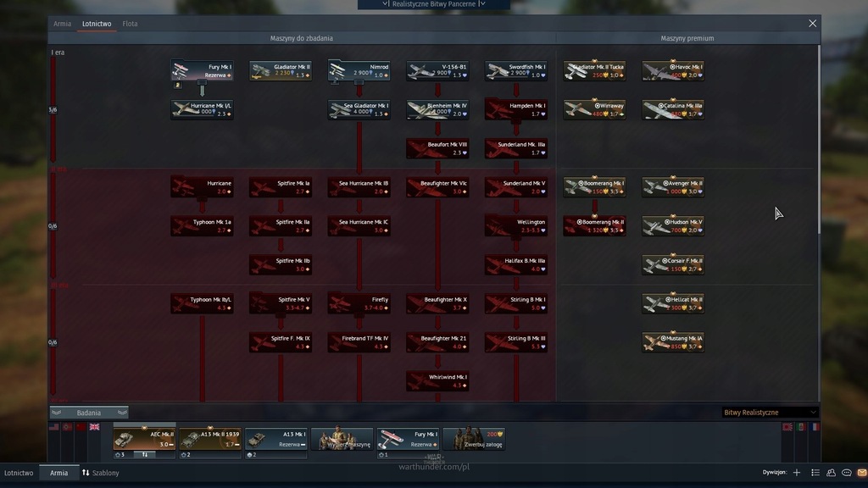Screen dimensions: 868x488
Task: Select the locked Wellington tile
Action: pyautogui.click(x=516, y=225)
